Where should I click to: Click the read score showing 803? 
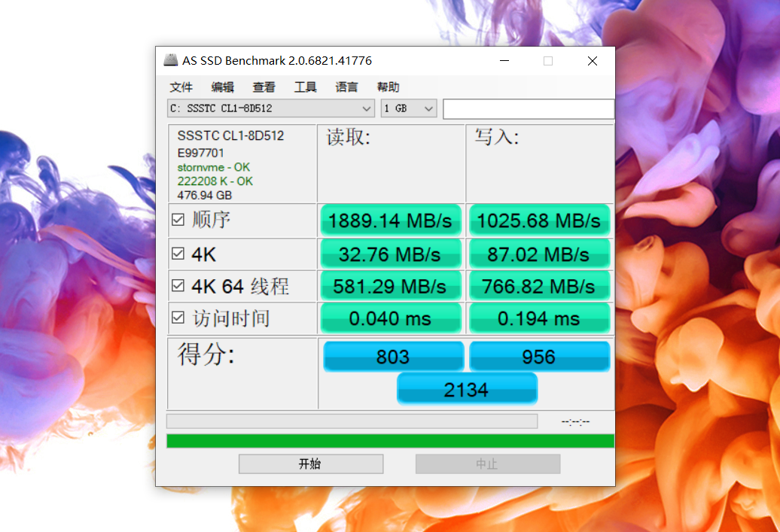click(392, 355)
